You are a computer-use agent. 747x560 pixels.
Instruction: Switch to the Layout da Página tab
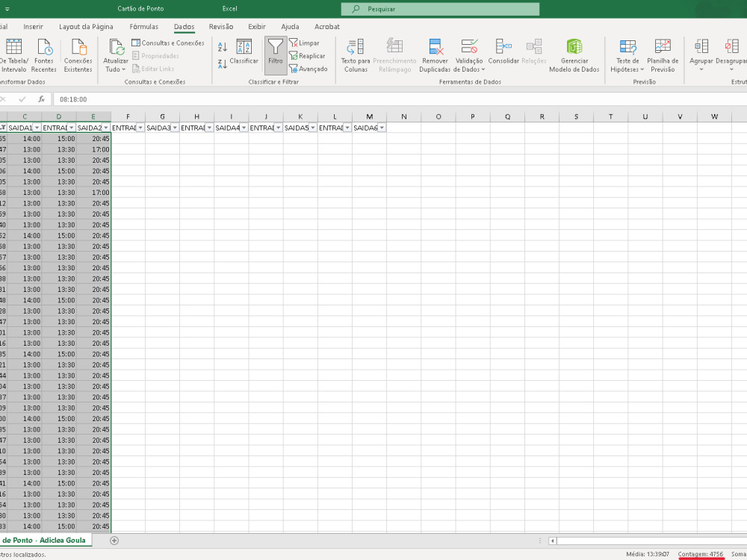point(86,27)
